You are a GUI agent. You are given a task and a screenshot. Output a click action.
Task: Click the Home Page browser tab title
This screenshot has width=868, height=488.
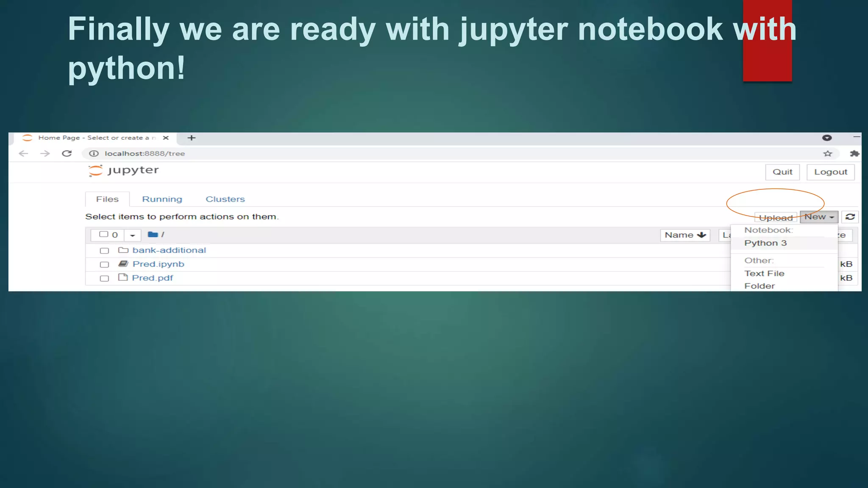(97, 138)
